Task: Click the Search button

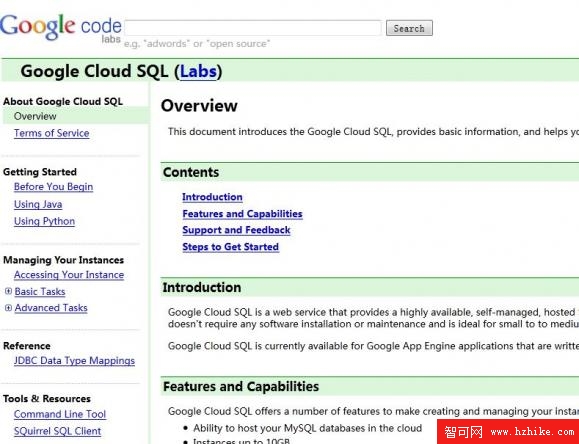Action: pos(409,28)
